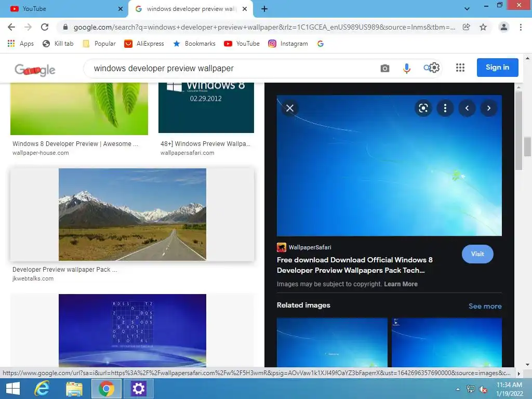
Task: Open the Apps bookmark shortcut
Action: point(21,44)
